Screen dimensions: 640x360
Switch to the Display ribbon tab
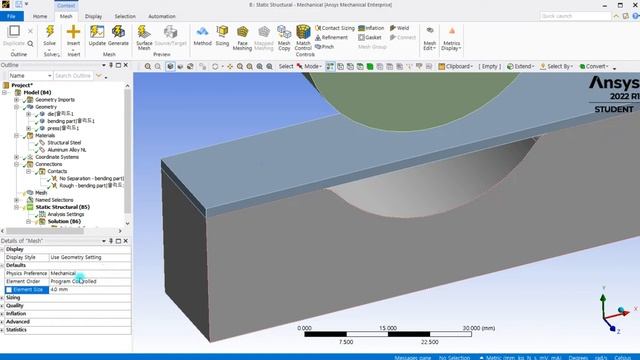93,16
